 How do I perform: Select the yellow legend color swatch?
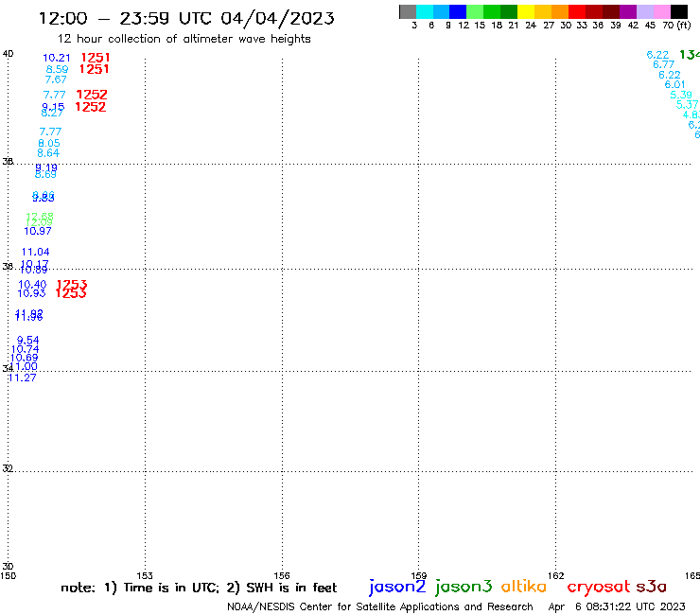pos(526,11)
